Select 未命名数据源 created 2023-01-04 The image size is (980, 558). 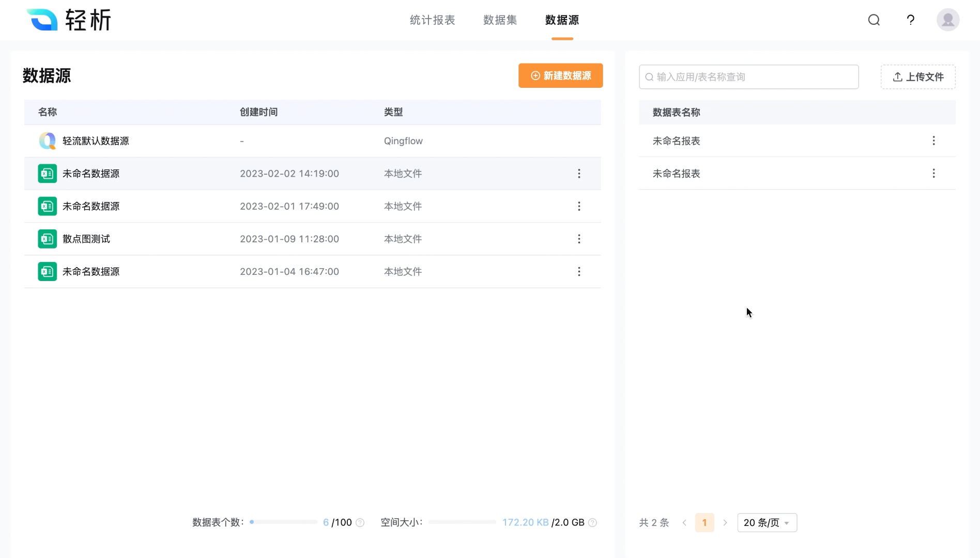[x=312, y=271]
